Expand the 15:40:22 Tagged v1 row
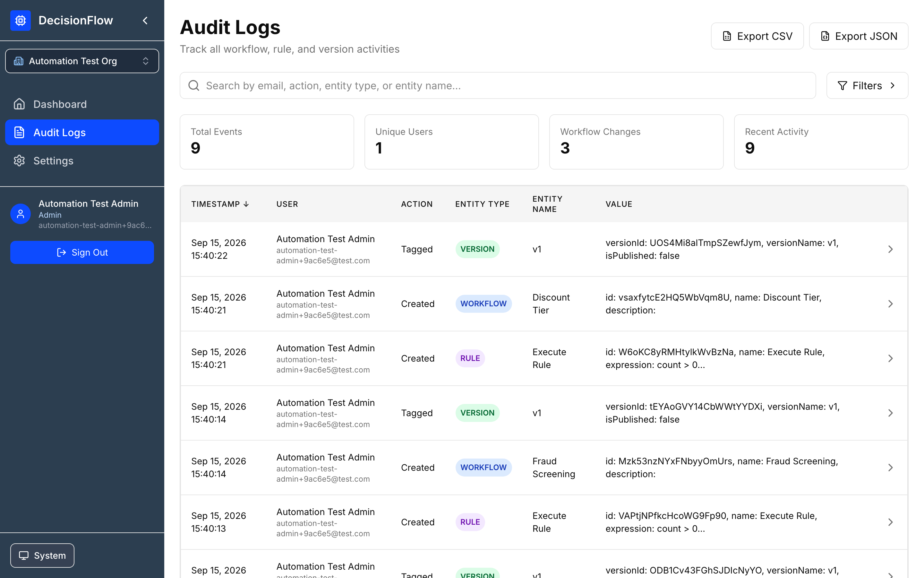This screenshot has width=924, height=578. point(890,249)
